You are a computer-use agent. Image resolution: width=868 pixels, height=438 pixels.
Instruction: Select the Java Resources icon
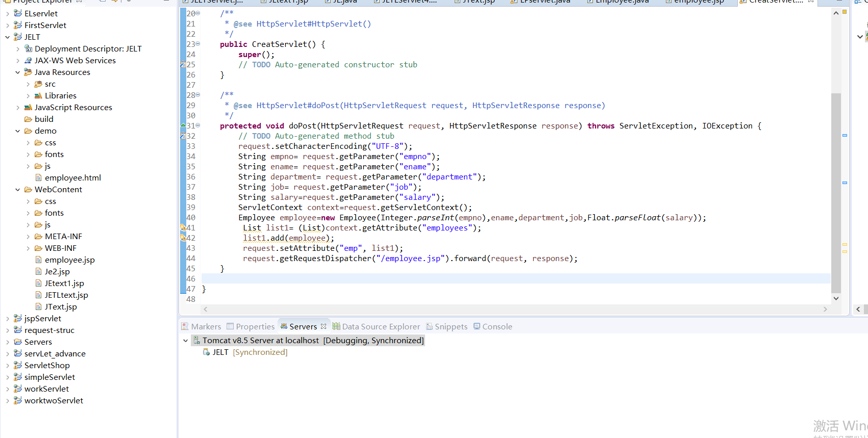29,72
